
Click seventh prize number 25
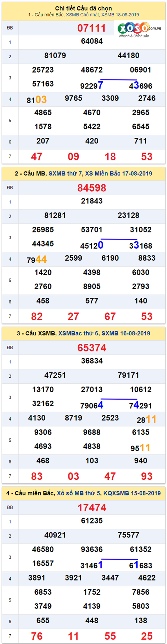(146, 636)
